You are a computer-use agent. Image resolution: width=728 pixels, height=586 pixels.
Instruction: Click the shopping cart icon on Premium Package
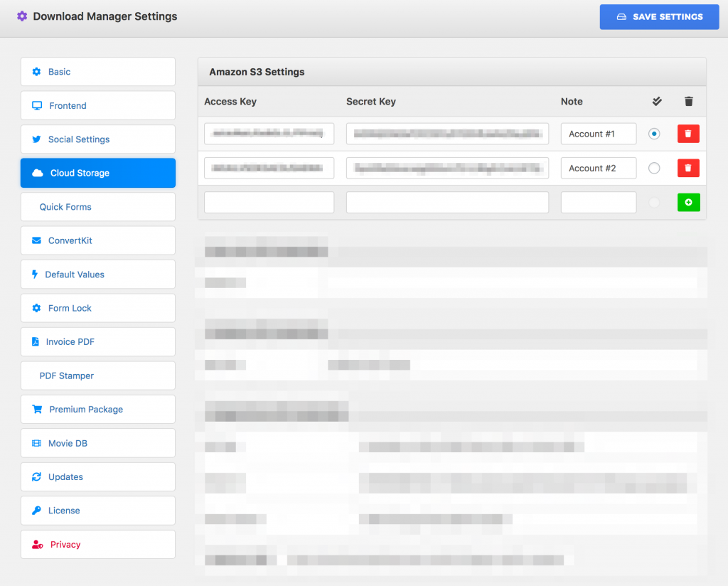point(37,409)
